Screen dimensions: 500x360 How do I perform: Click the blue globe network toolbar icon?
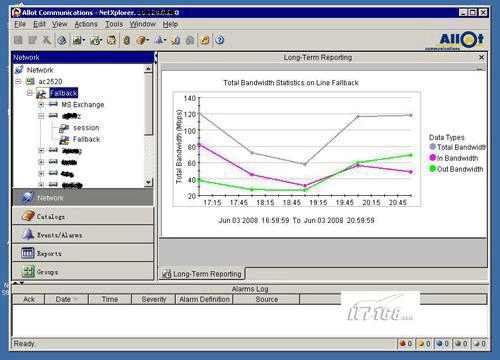(62, 40)
